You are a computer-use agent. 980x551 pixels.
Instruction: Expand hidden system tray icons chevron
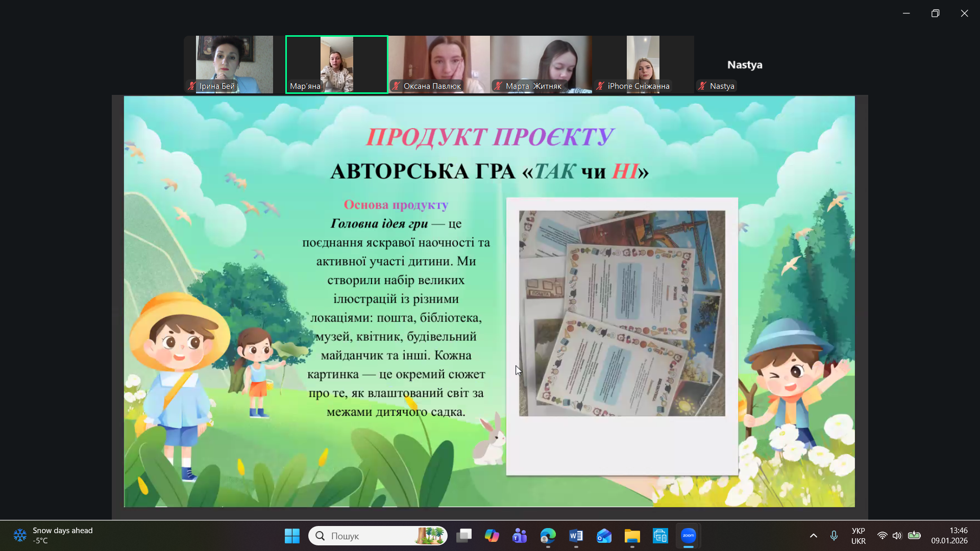click(814, 536)
